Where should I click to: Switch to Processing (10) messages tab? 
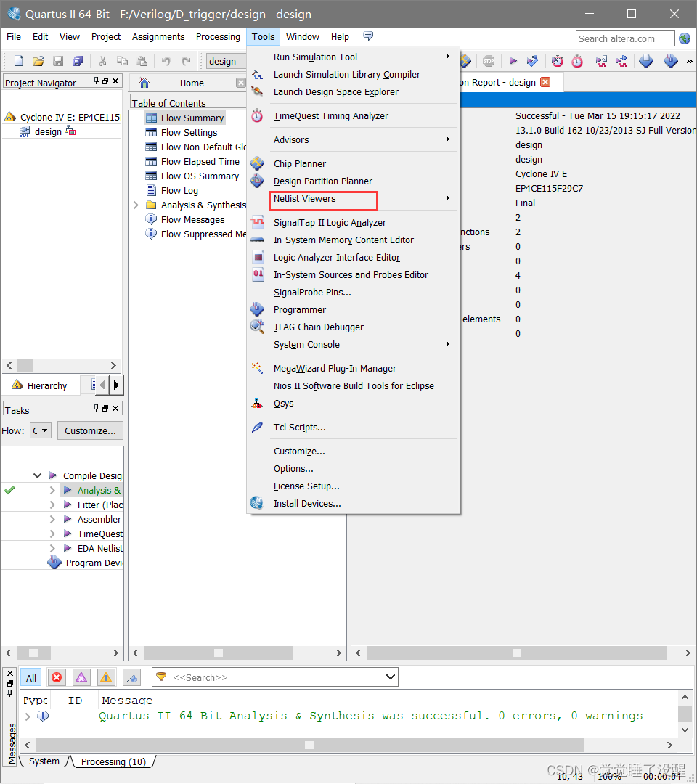[113, 761]
